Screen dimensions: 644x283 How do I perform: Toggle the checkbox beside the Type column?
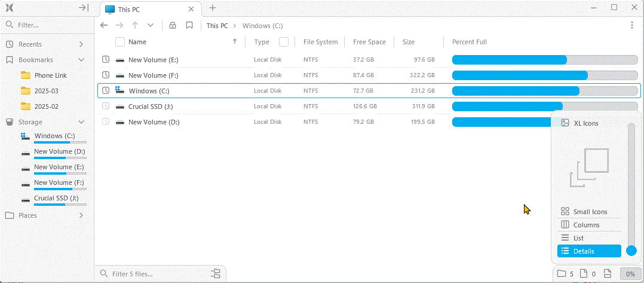pos(284,42)
